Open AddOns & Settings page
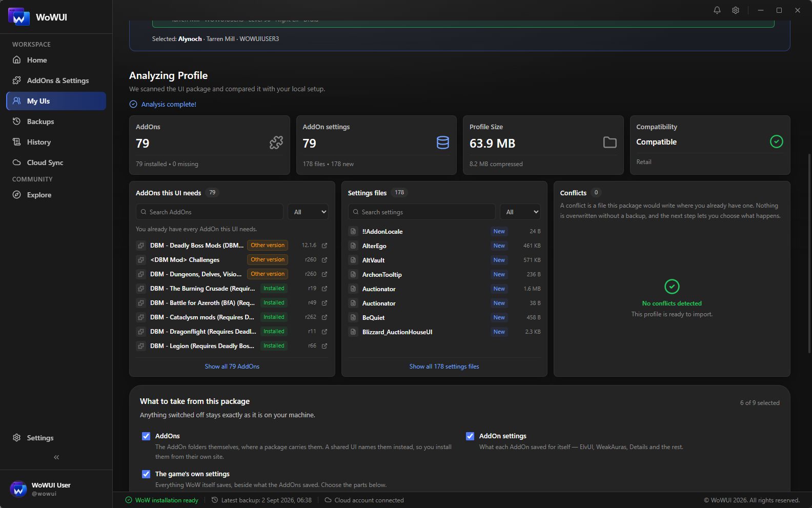This screenshot has width=812, height=508. pos(56,80)
